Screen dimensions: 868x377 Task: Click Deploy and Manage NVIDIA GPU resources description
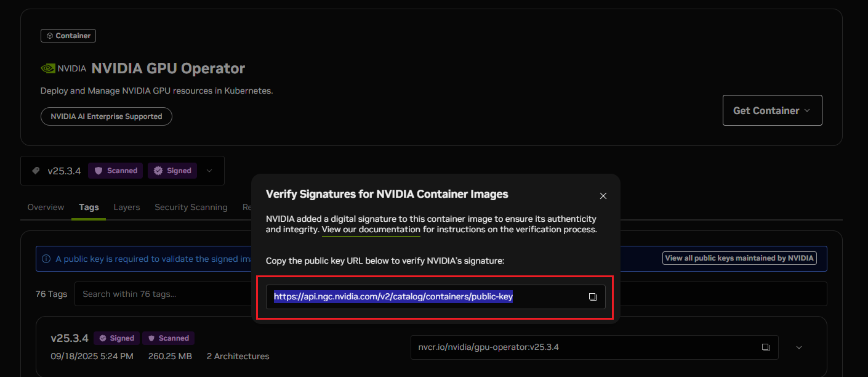(x=156, y=91)
